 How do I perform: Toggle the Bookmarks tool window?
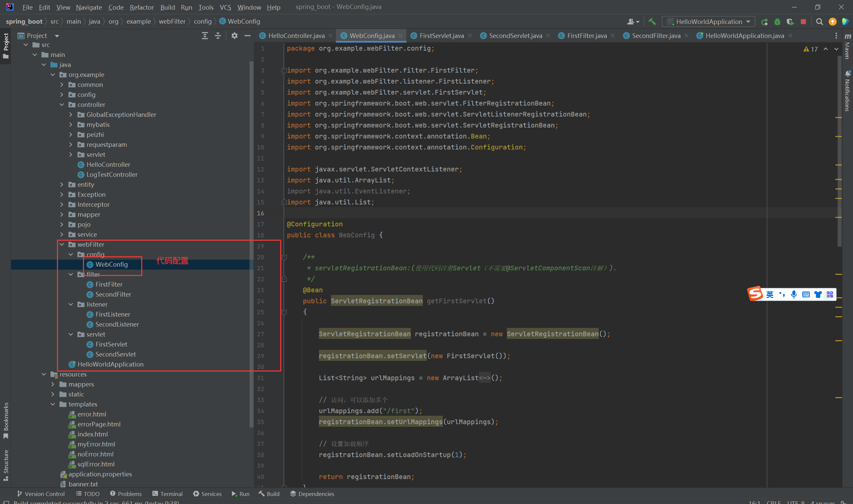click(x=6, y=420)
